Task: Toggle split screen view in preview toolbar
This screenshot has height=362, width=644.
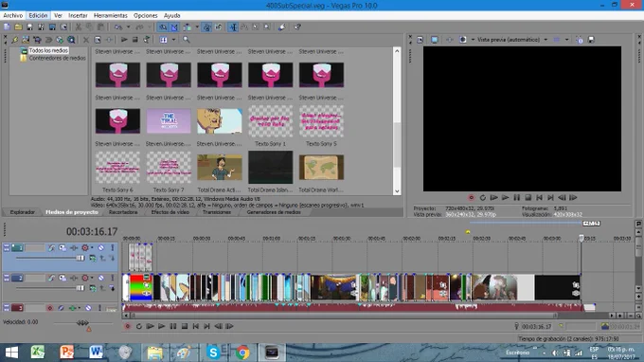Action: tap(463, 40)
